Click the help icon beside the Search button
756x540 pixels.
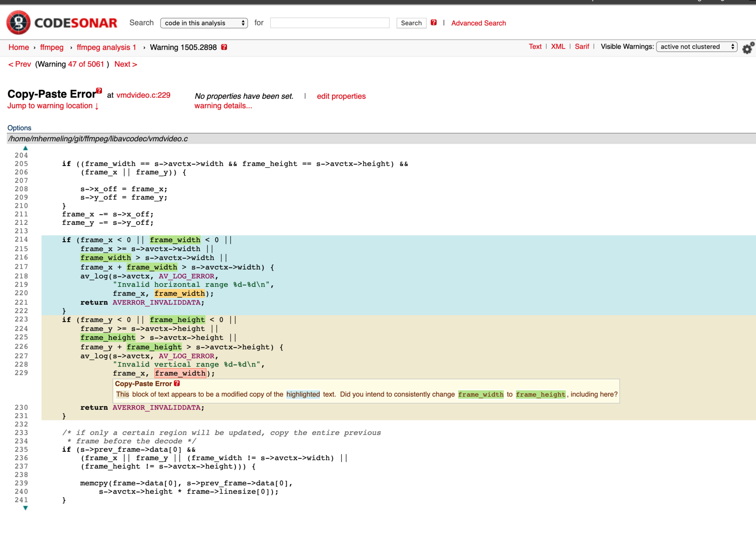pos(434,23)
